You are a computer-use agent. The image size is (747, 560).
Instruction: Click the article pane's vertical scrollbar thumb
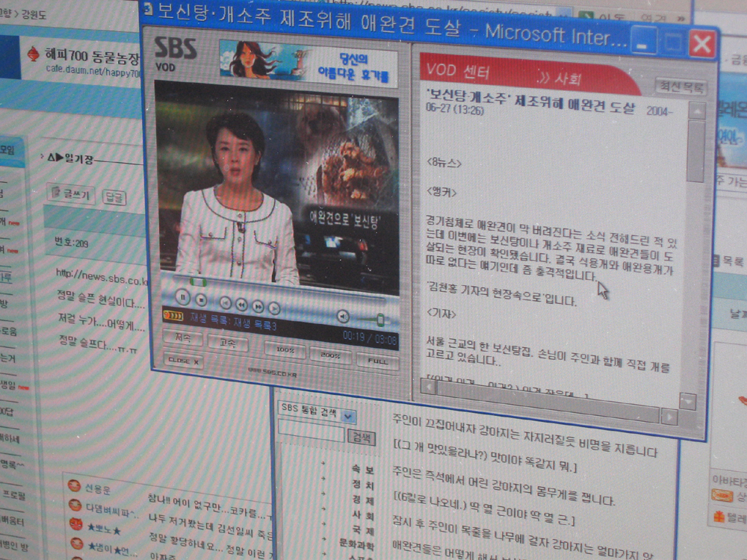(x=696, y=152)
